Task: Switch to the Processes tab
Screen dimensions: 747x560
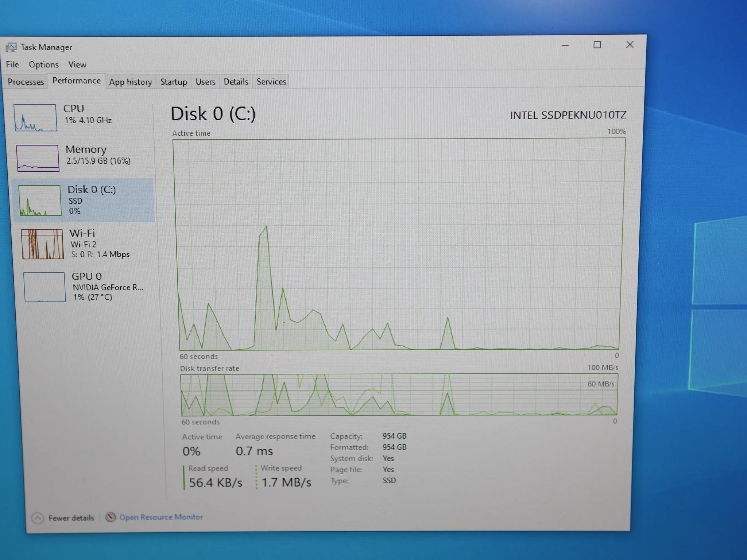Action: (x=26, y=82)
